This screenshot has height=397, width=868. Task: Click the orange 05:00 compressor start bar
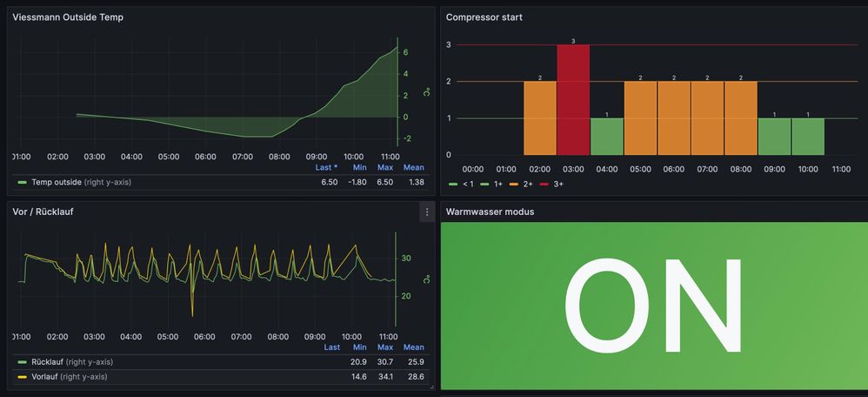[x=640, y=118]
